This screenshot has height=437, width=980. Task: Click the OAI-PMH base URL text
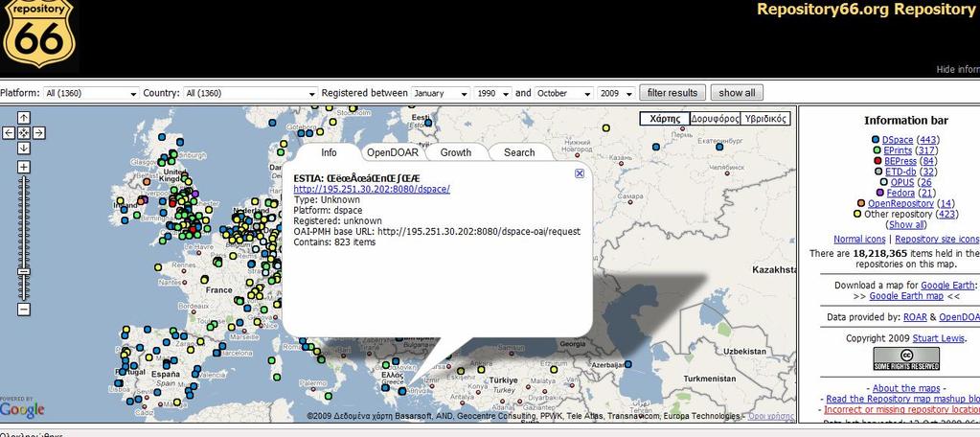pos(437,231)
